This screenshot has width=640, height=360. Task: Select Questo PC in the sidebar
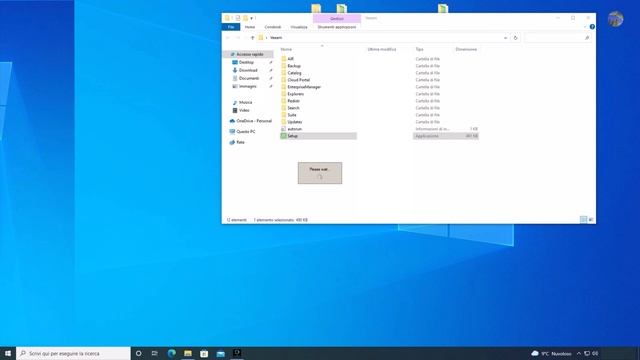pos(246,132)
